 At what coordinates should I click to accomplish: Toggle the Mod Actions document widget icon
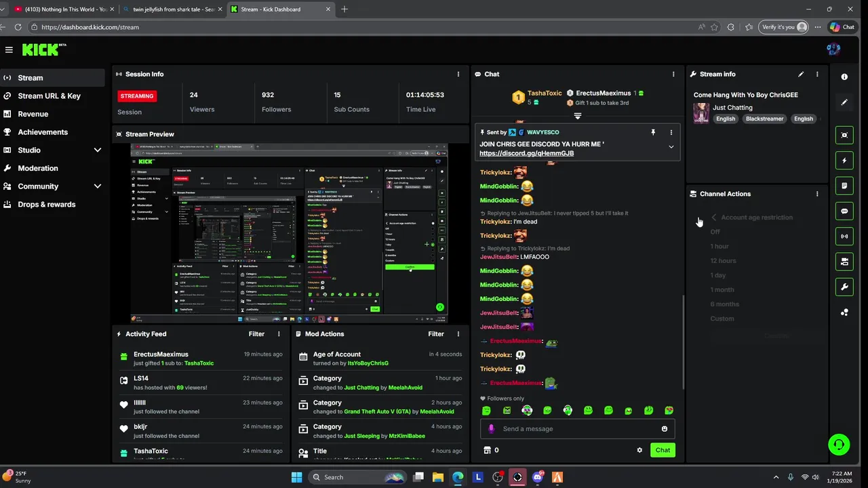(x=844, y=186)
